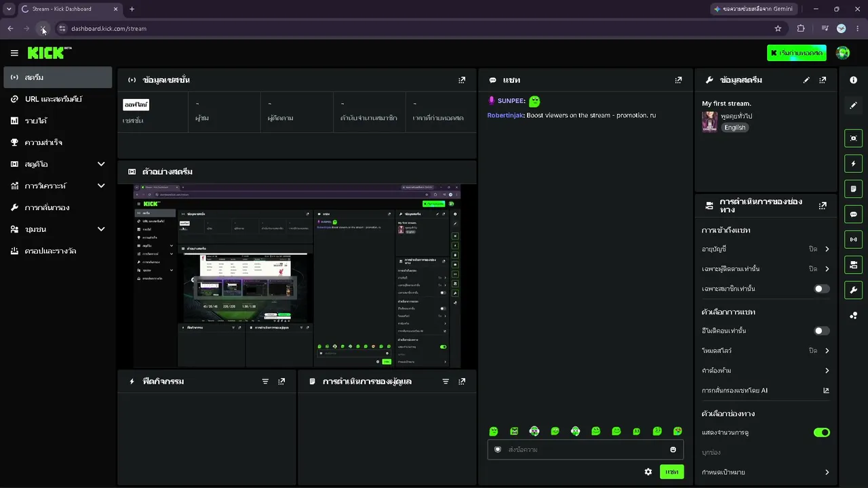Pop out the chat (แชท) panel

pos(678,80)
